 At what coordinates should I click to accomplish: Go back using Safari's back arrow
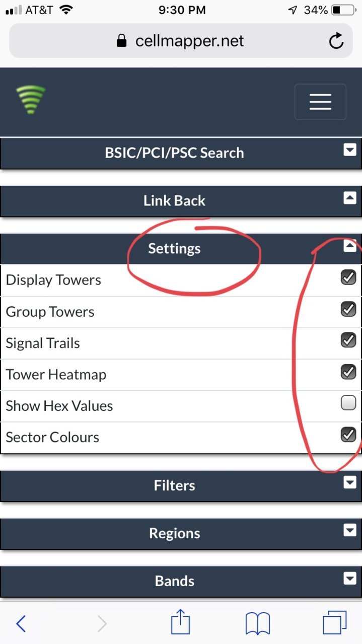21,624
